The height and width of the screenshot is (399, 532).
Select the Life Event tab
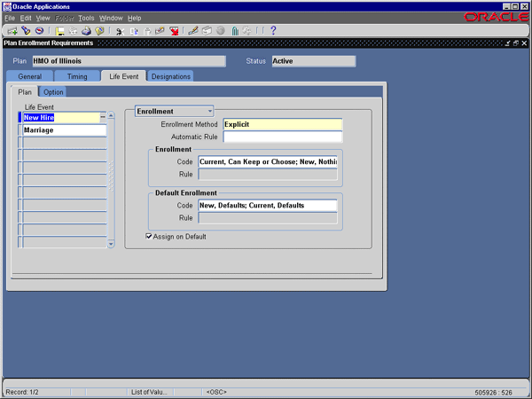(124, 76)
